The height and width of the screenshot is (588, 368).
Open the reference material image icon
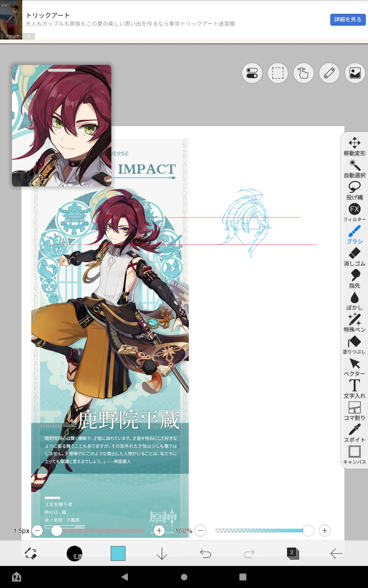pos(355,73)
